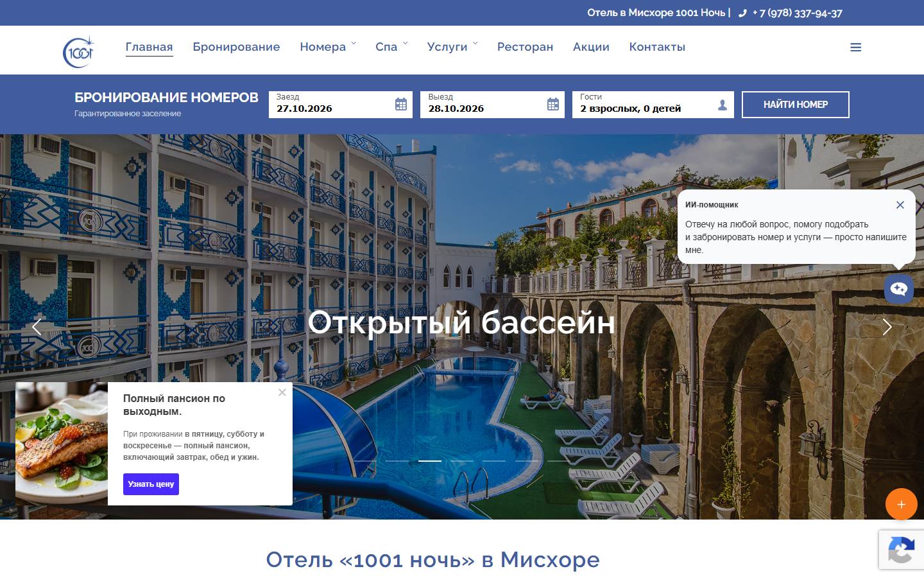Go to the Главная menu item
Viewport: 924px width, 578px height.
point(150,47)
